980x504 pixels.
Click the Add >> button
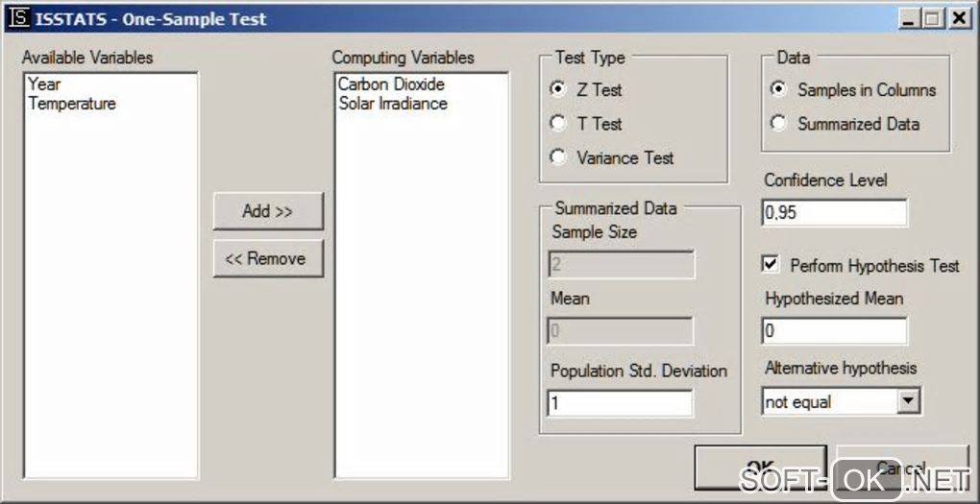click(267, 211)
